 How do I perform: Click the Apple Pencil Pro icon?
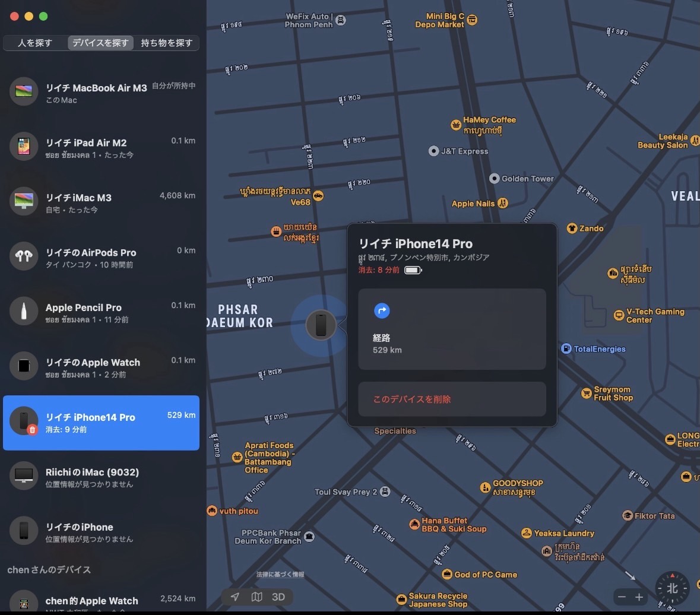pyautogui.click(x=24, y=311)
